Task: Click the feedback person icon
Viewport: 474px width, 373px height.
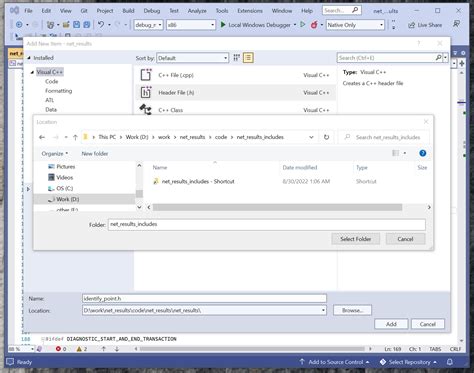Action: pyautogui.click(x=456, y=24)
